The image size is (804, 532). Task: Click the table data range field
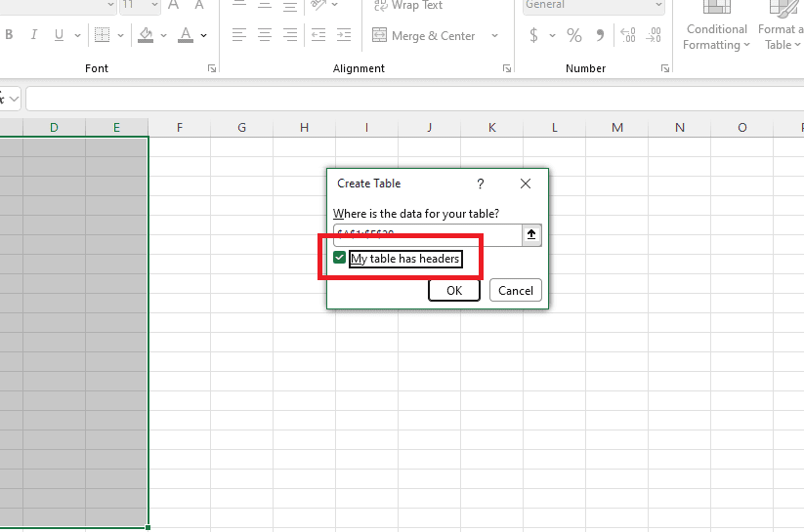[428, 234]
